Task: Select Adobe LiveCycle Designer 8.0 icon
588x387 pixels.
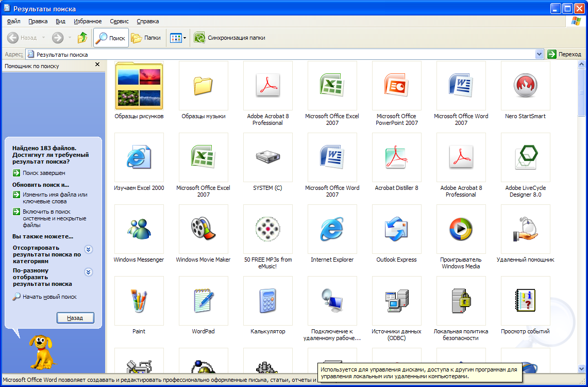Action: 525,157
